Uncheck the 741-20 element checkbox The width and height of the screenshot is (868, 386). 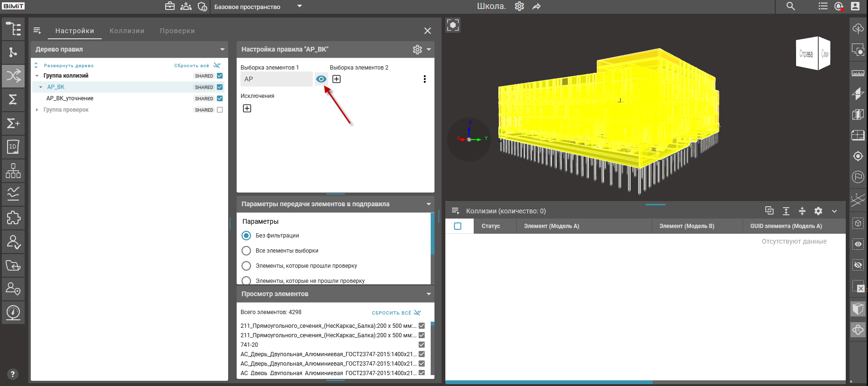pyautogui.click(x=422, y=345)
